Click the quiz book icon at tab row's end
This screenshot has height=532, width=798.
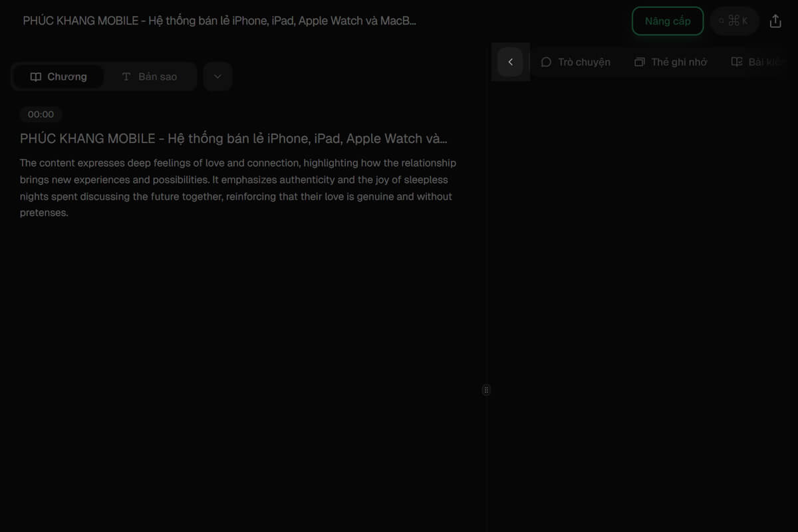737,62
